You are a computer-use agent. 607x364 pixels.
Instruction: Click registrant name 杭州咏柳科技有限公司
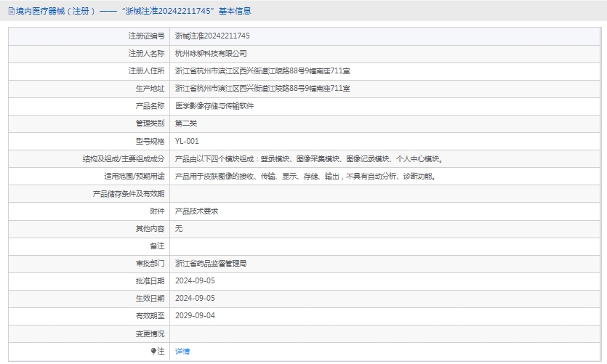(x=211, y=53)
